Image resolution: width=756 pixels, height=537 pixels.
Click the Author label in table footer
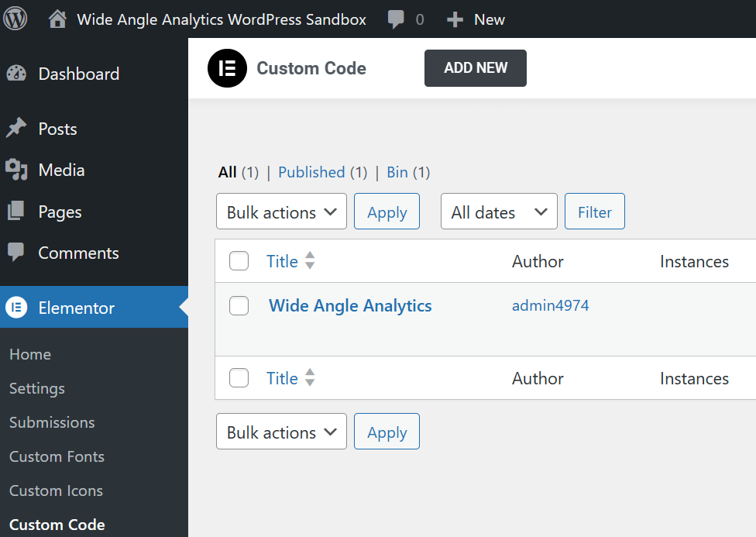click(x=538, y=378)
